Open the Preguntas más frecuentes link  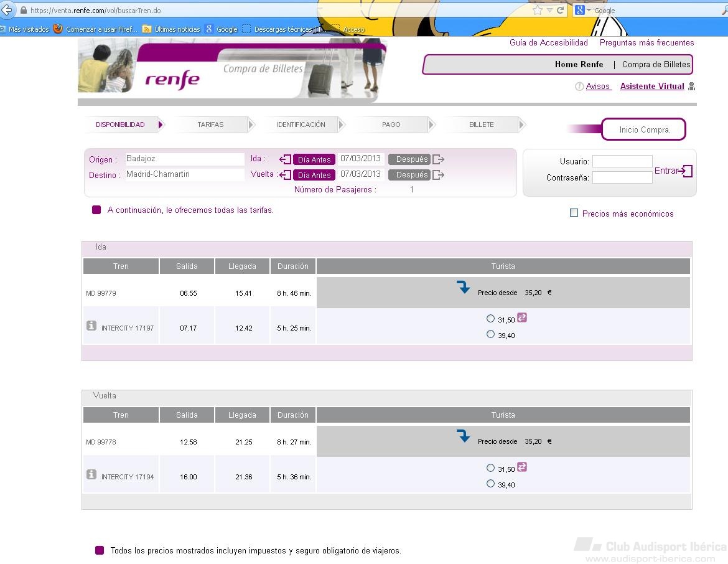pos(646,43)
